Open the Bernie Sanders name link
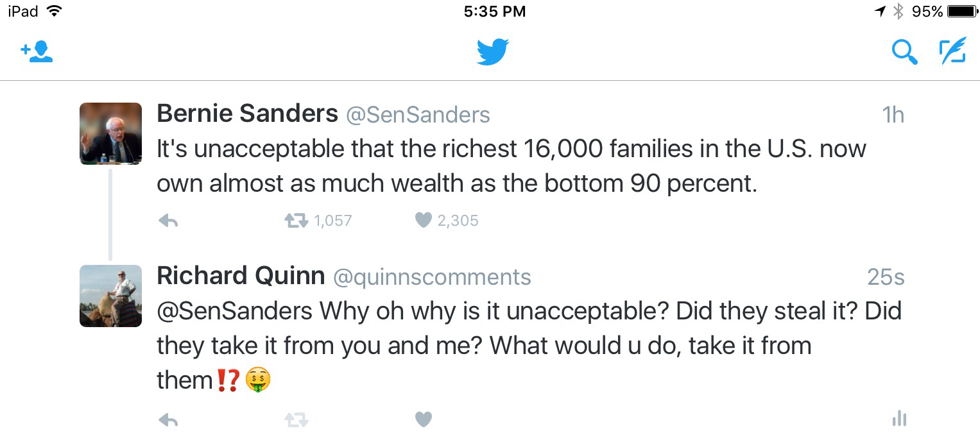 (x=247, y=114)
